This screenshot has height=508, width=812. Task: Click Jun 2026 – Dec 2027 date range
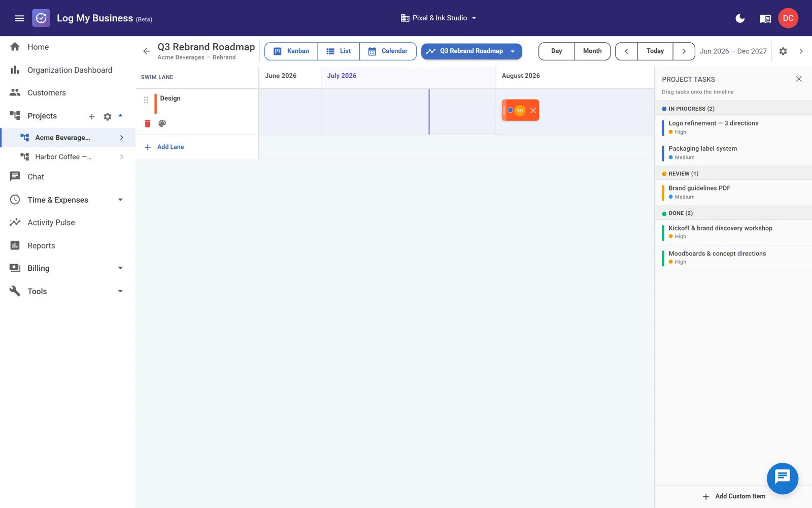(x=733, y=51)
